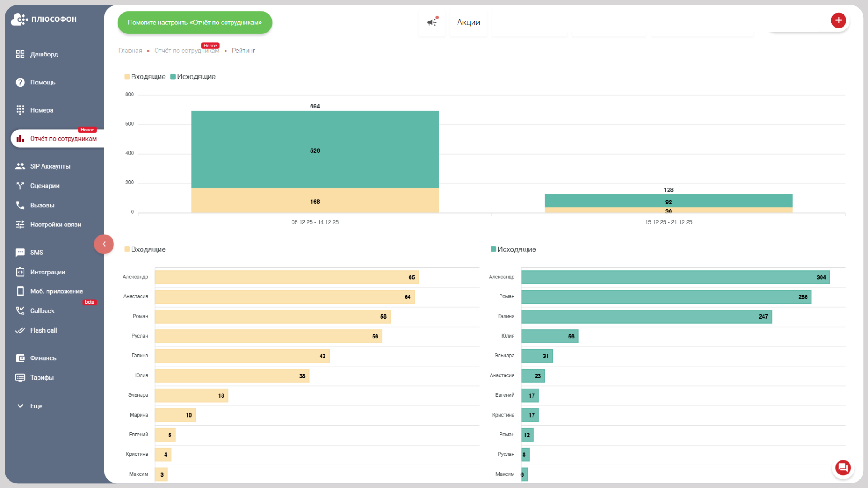The image size is (868, 488).
Task: Open the Акции tab
Action: [468, 23]
